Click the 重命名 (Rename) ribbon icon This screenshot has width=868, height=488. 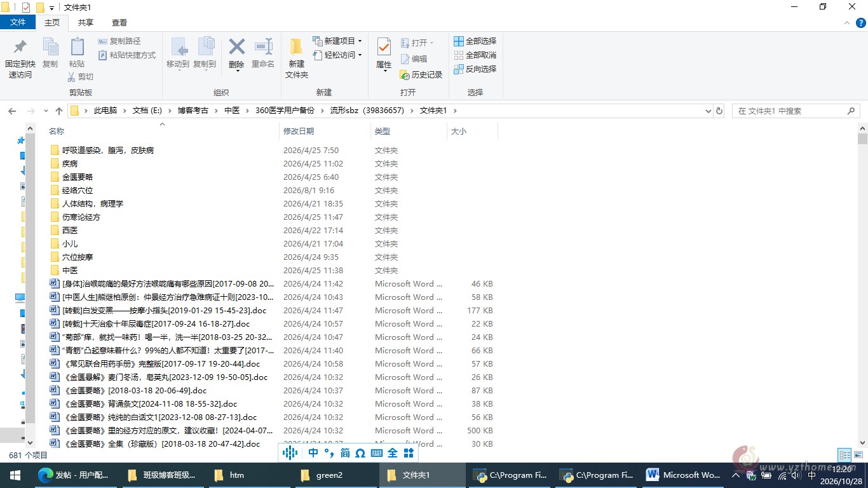pyautogui.click(x=263, y=47)
